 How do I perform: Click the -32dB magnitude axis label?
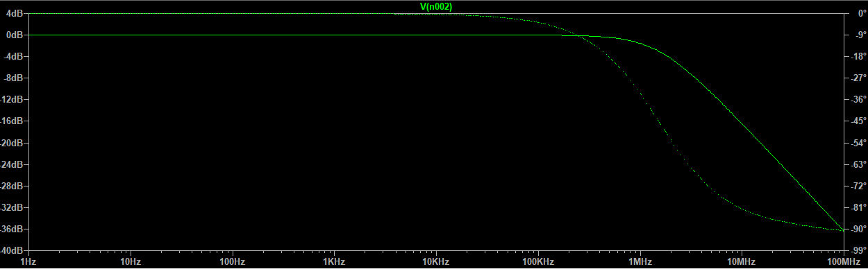(12, 207)
